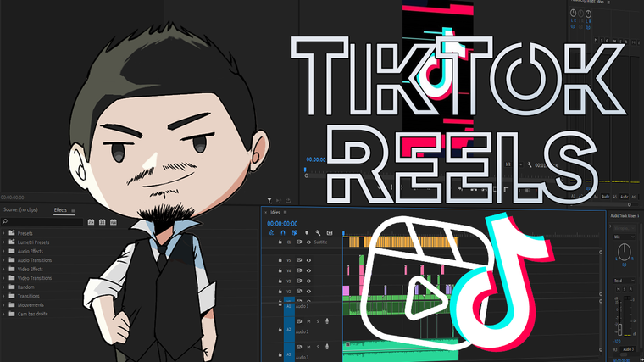Click the timeline timecode 00:00:00:00
The width and height of the screenshot is (644, 362).
pos(282,224)
